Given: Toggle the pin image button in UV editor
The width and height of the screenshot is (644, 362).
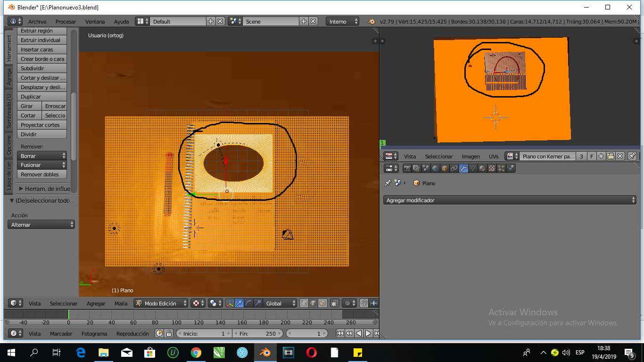Looking at the screenshot, I should coord(632,156).
